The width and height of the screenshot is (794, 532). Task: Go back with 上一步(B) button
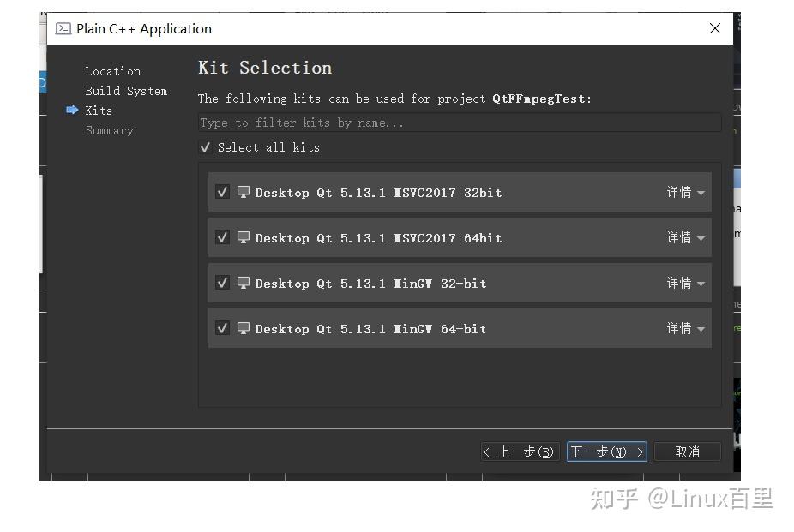pos(520,451)
